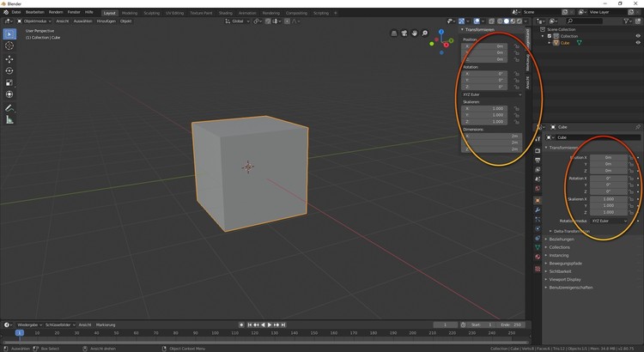Select the Select Box tool
Screen dimensions: 644x352
click(x=9, y=33)
